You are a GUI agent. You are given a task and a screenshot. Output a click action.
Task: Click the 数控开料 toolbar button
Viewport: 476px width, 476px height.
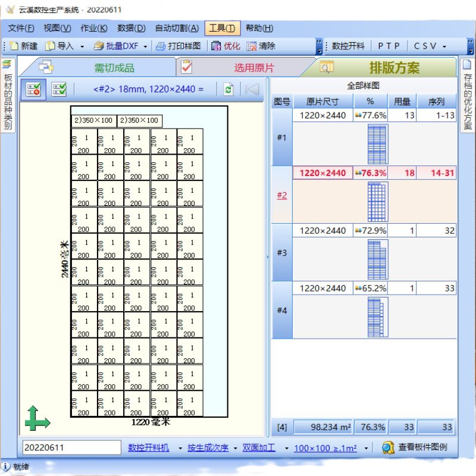[348, 46]
